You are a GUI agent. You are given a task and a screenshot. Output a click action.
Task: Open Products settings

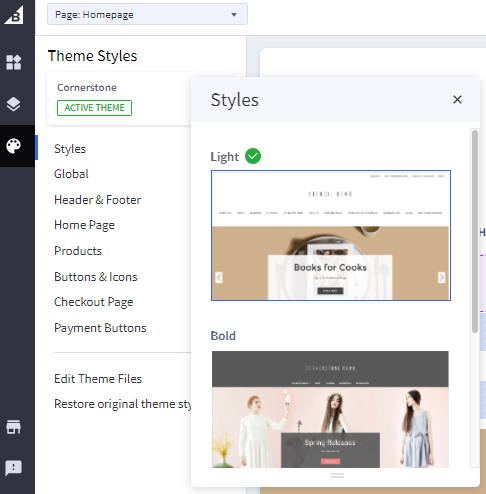click(x=78, y=251)
